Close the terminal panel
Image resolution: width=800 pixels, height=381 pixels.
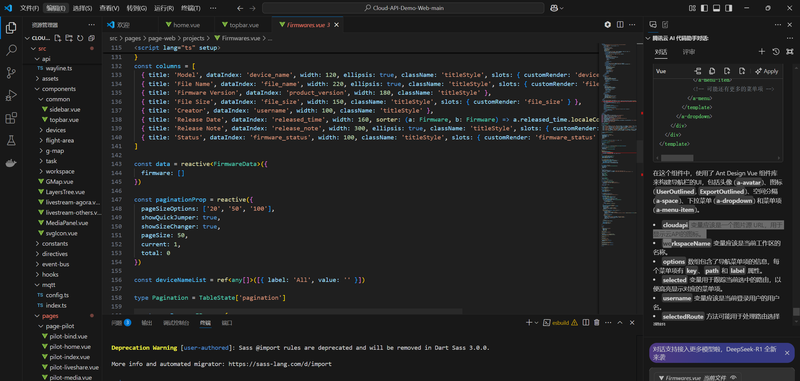(x=632, y=322)
